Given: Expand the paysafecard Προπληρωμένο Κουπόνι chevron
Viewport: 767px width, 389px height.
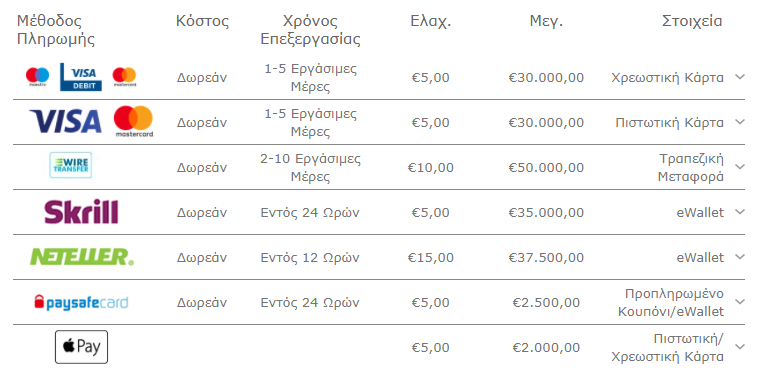Looking at the screenshot, I should tap(740, 302).
